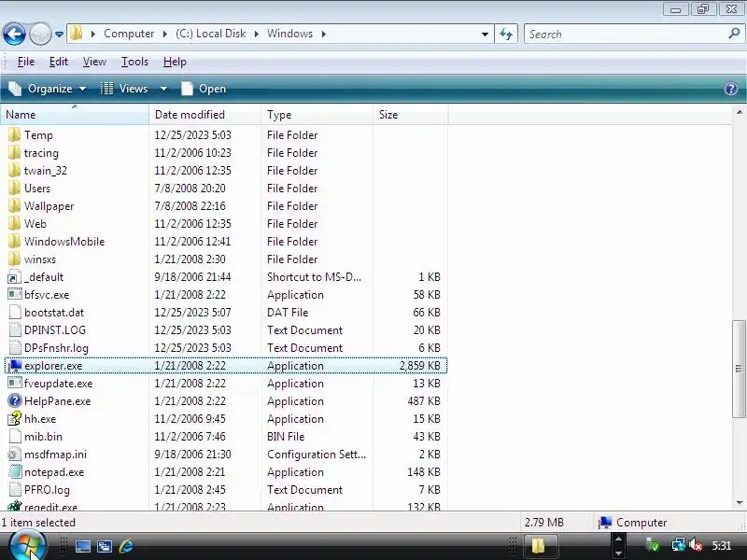The width and height of the screenshot is (747, 560).
Task: Sort by the Name column header
Action: pos(75,115)
